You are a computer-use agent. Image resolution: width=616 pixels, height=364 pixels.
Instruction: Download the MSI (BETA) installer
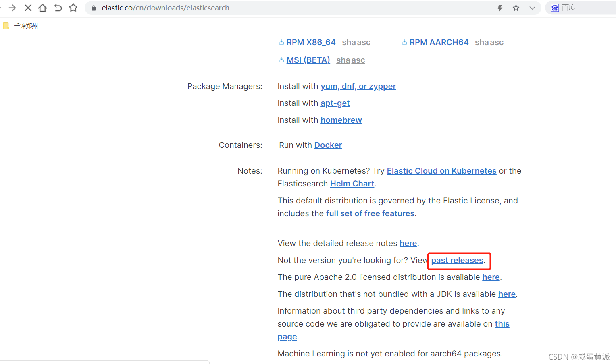[308, 60]
